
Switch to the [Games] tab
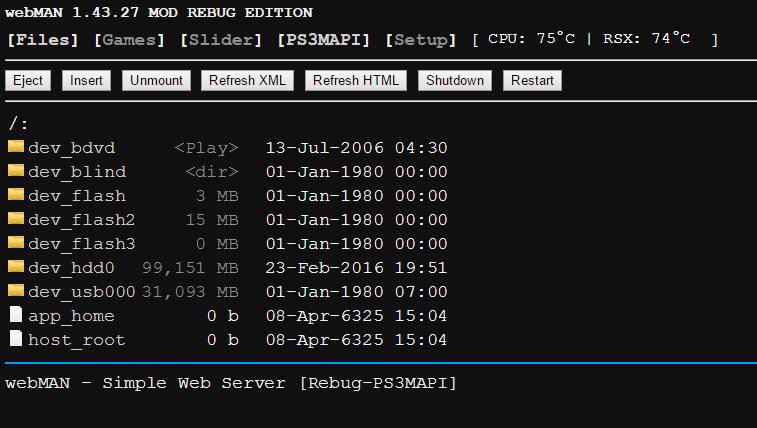(129, 40)
